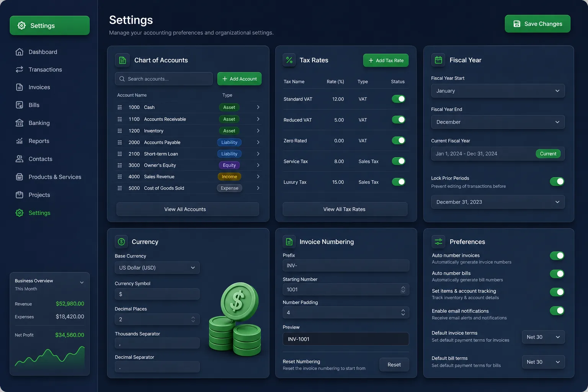The width and height of the screenshot is (588, 392).
Task: Open the Fiscal Year Start dropdown
Action: (498, 91)
